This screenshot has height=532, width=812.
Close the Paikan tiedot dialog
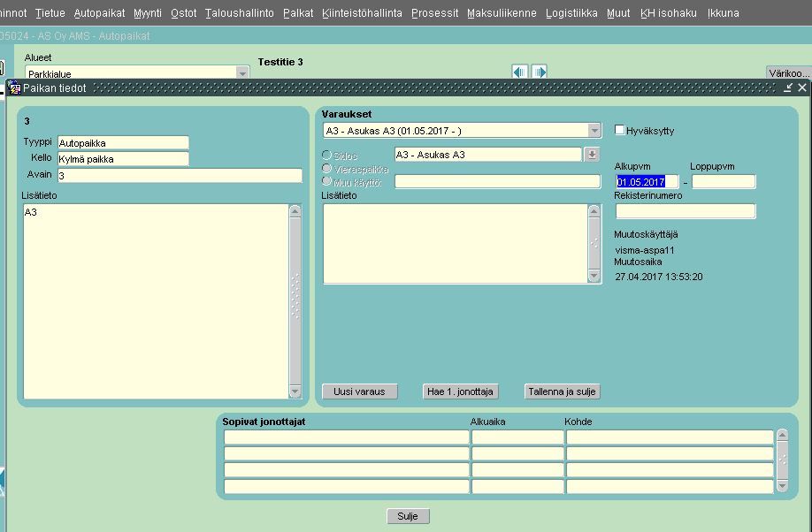pyautogui.click(x=802, y=88)
